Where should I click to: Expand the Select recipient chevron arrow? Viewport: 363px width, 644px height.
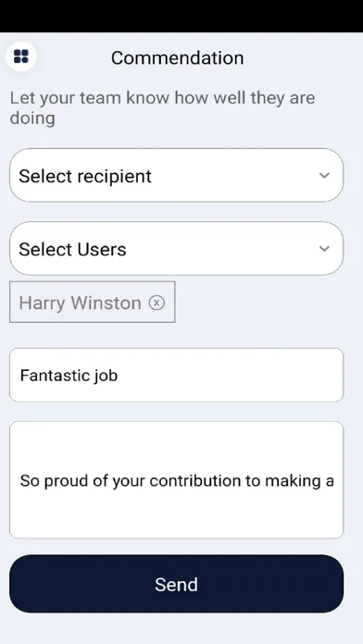point(324,176)
